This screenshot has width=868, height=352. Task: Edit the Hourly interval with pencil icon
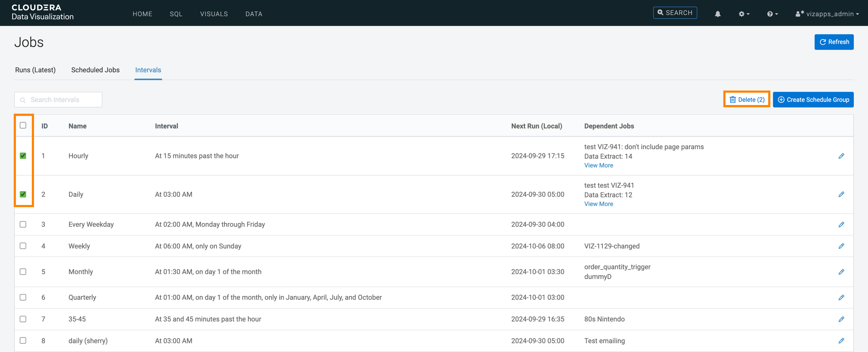click(x=841, y=156)
